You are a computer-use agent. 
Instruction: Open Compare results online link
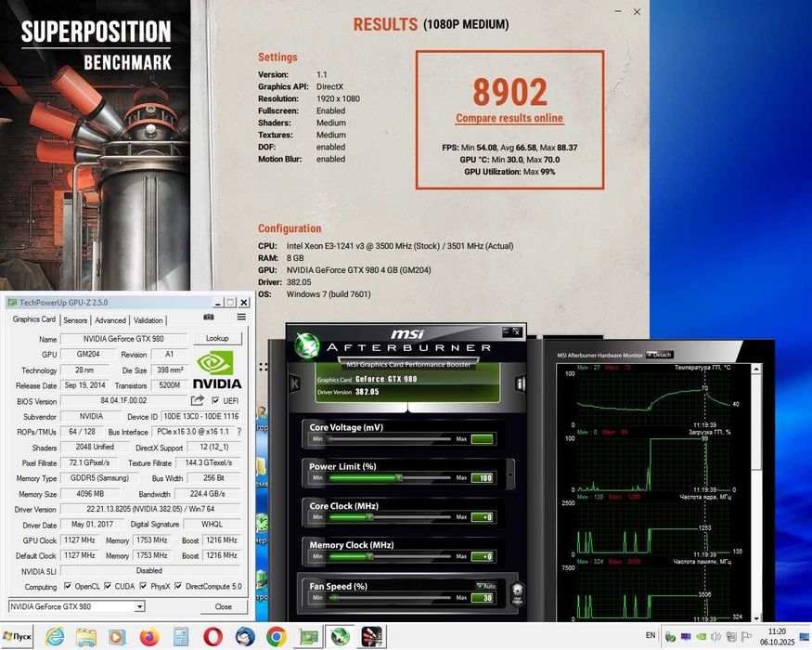(509, 118)
